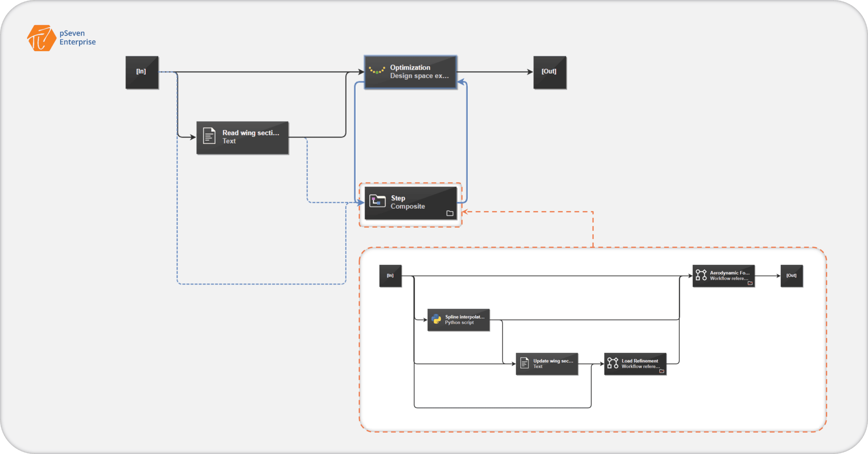Open Aerodynamic Fo... block's small folder icon
The width and height of the screenshot is (868, 454).
(750, 283)
